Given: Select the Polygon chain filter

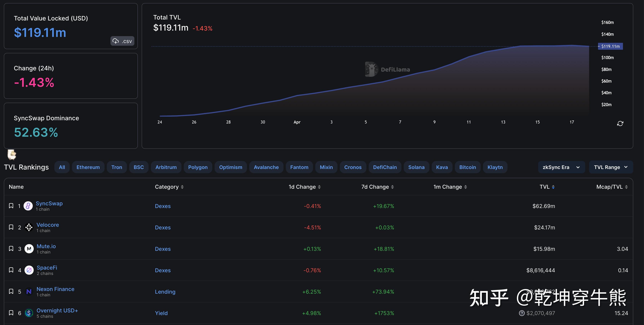Looking at the screenshot, I should click(x=198, y=167).
